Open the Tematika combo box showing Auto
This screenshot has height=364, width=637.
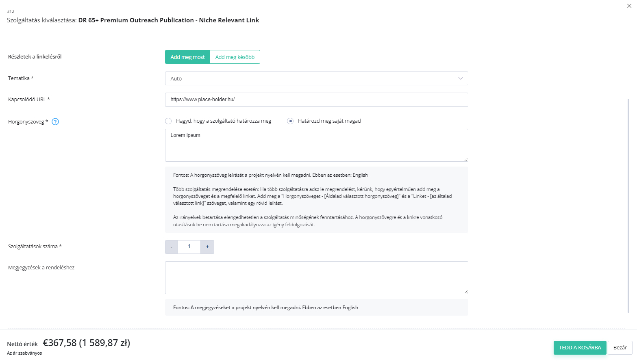[x=316, y=78]
